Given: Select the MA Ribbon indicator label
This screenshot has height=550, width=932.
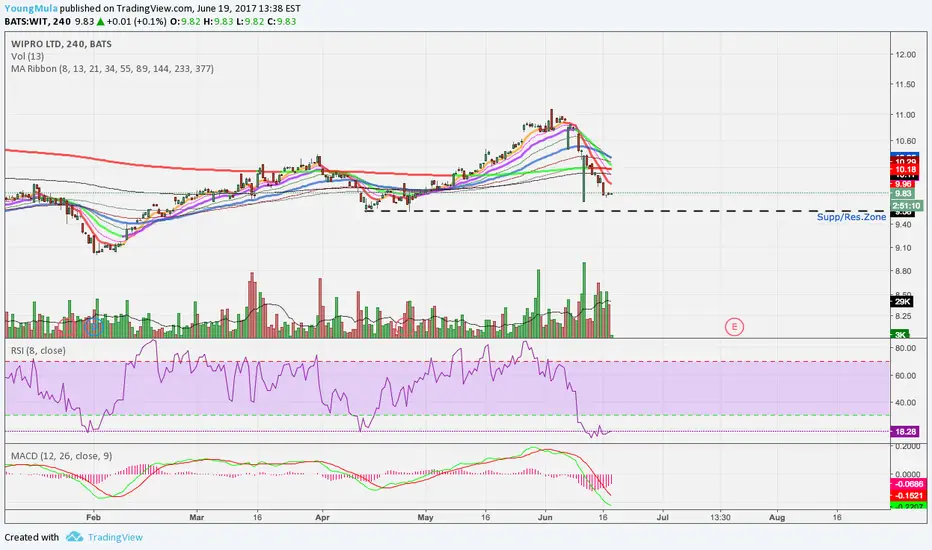Looking at the screenshot, I should click(112, 69).
